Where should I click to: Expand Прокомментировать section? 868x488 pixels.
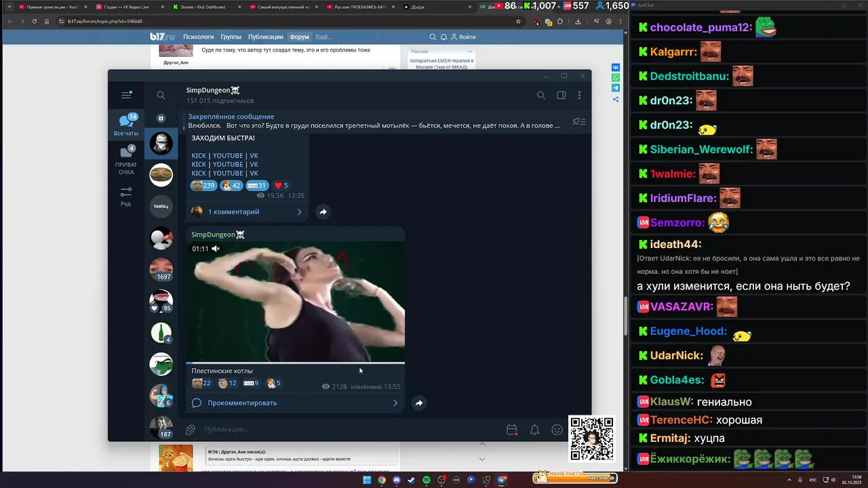tap(296, 403)
